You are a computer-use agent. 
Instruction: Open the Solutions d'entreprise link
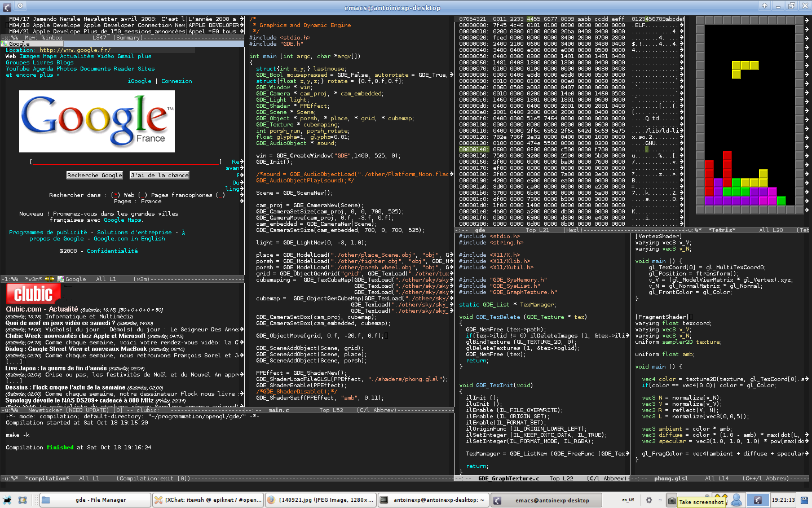pyautogui.click(x=134, y=233)
